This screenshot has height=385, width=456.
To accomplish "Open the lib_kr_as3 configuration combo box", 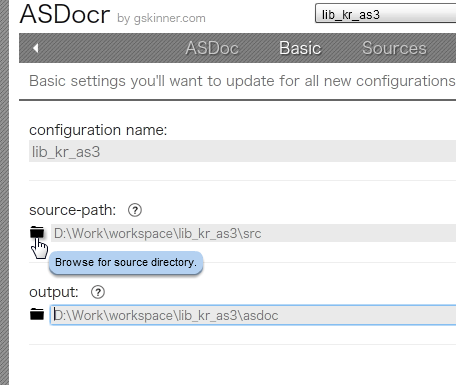I will coord(385,14).
